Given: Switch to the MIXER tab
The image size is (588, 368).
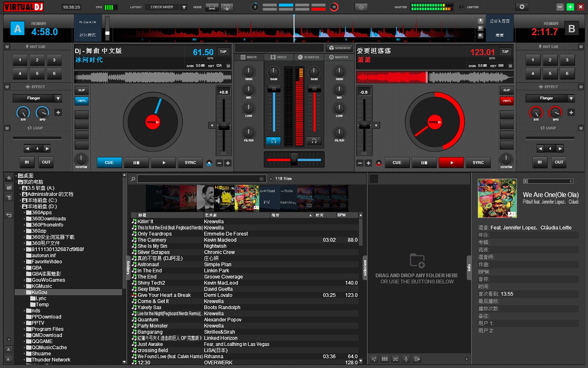Looking at the screenshot, I should tap(249, 57).
